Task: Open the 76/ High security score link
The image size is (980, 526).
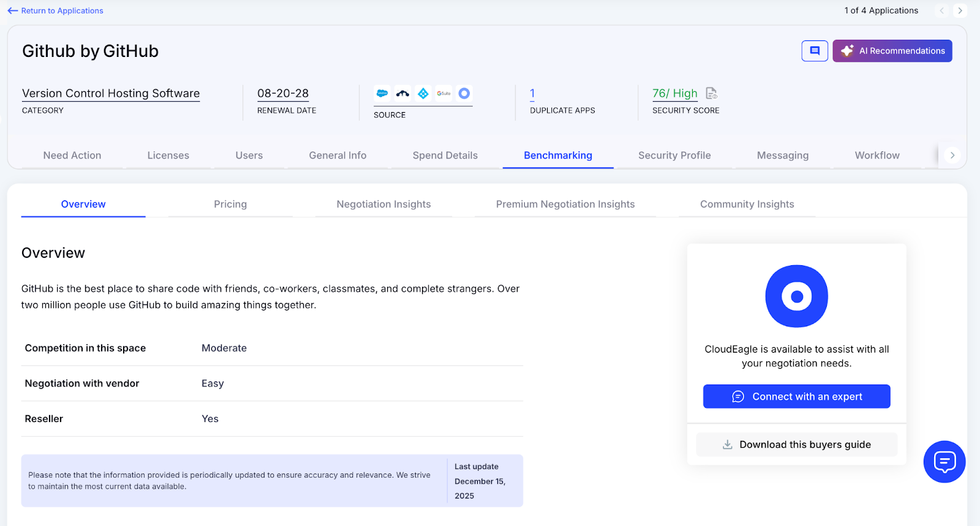Action: (x=675, y=94)
